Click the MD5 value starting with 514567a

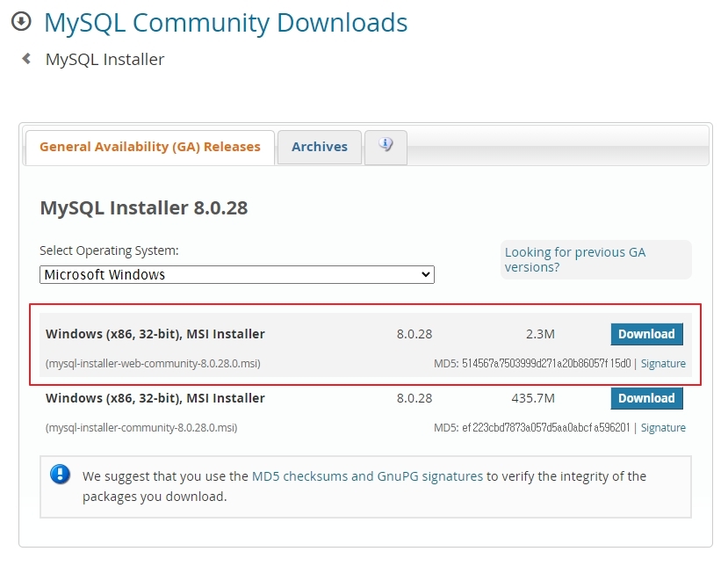pos(546,363)
